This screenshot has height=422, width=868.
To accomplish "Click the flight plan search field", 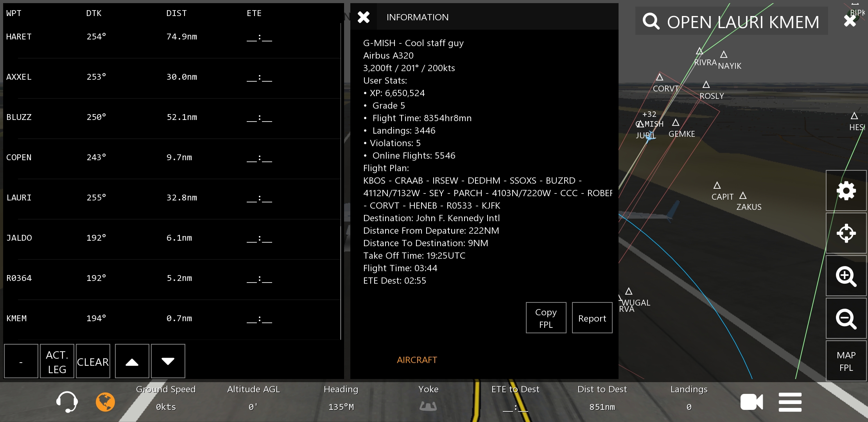I will [743, 22].
